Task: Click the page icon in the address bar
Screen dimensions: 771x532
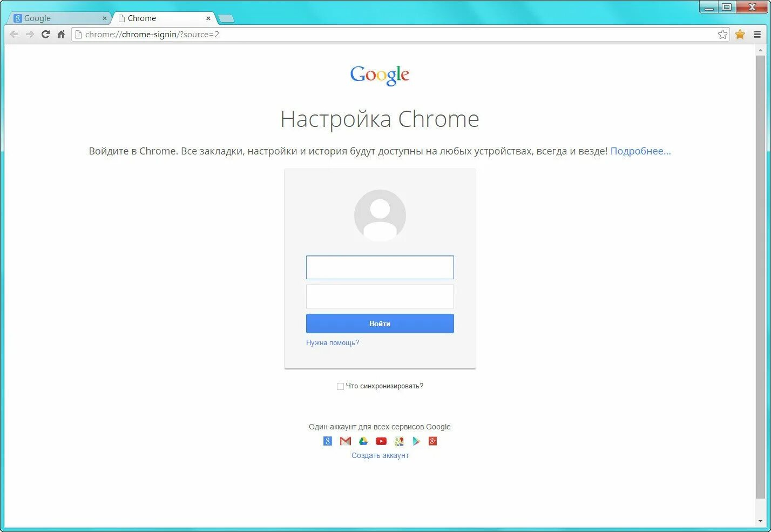Action: [78, 34]
